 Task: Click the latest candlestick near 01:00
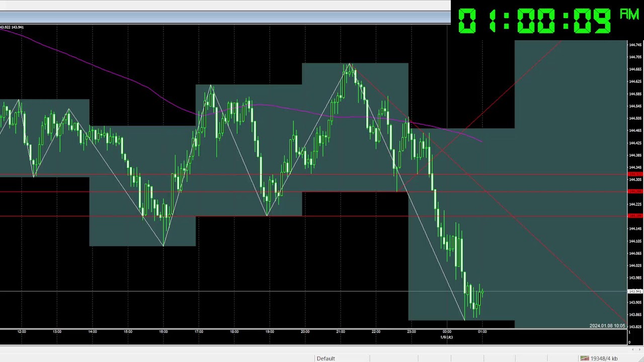coord(482,292)
